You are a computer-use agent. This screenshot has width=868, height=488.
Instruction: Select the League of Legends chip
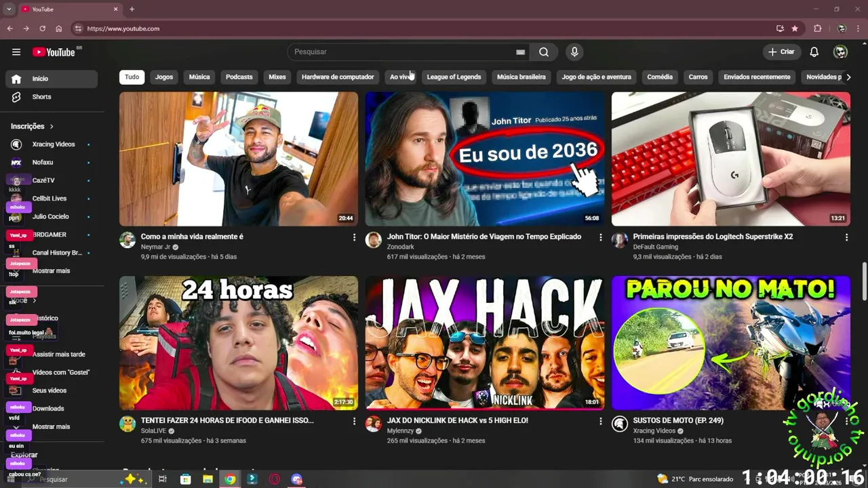[x=454, y=77]
